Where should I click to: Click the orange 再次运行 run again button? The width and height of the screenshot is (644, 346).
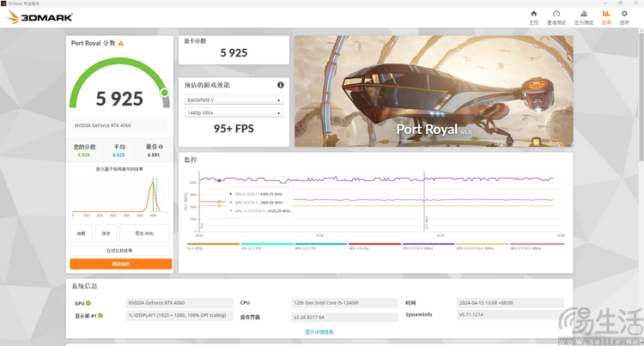click(121, 264)
